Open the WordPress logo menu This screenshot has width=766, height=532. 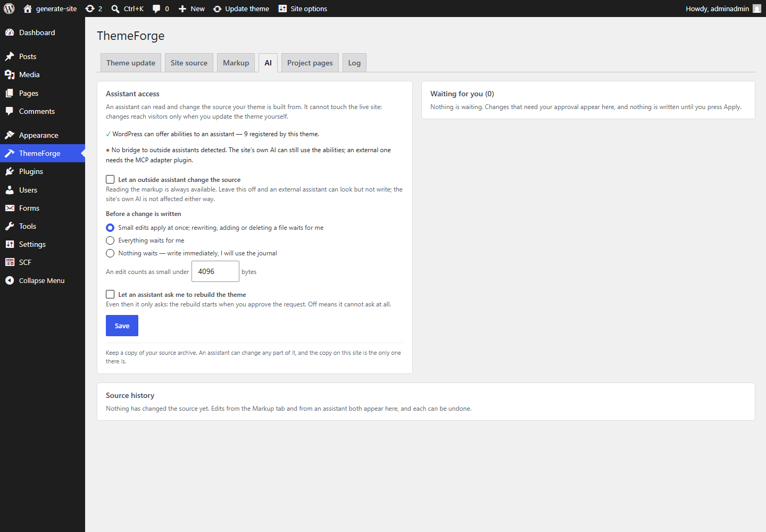pyautogui.click(x=9, y=9)
